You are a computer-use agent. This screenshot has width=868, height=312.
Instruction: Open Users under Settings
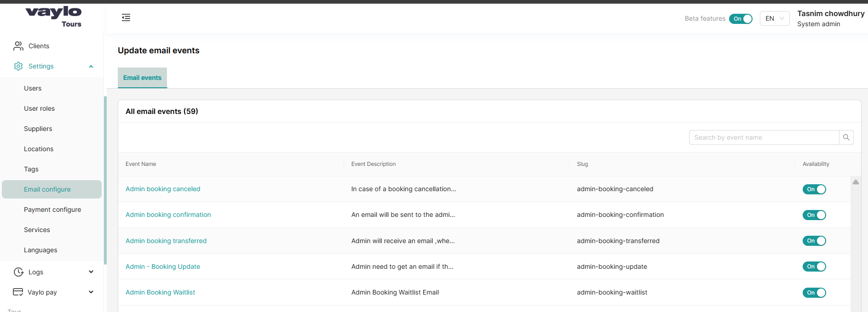click(33, 88)
